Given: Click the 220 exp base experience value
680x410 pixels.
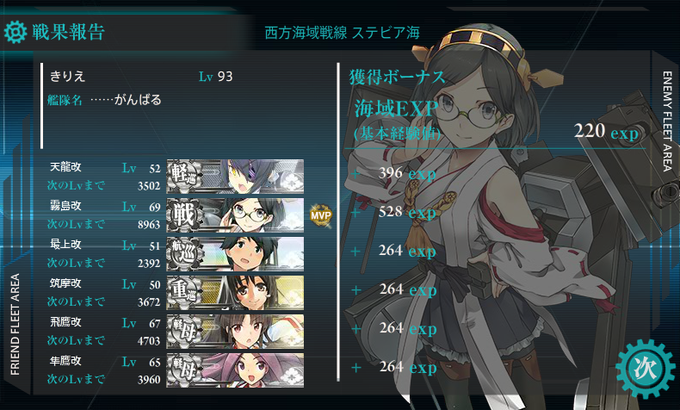Looking at the screenshot, I should pos(606,131).
